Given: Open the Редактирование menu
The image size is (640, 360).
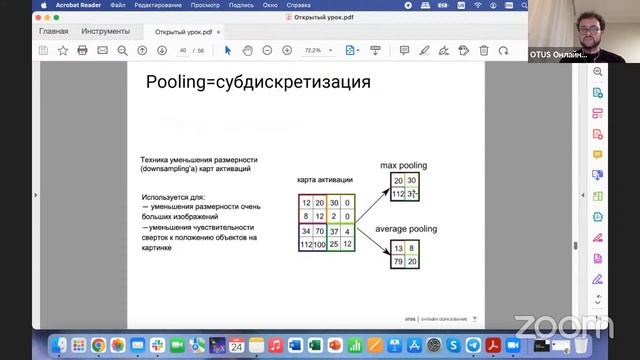Looking at the screenshot, I should coord(158,5).
